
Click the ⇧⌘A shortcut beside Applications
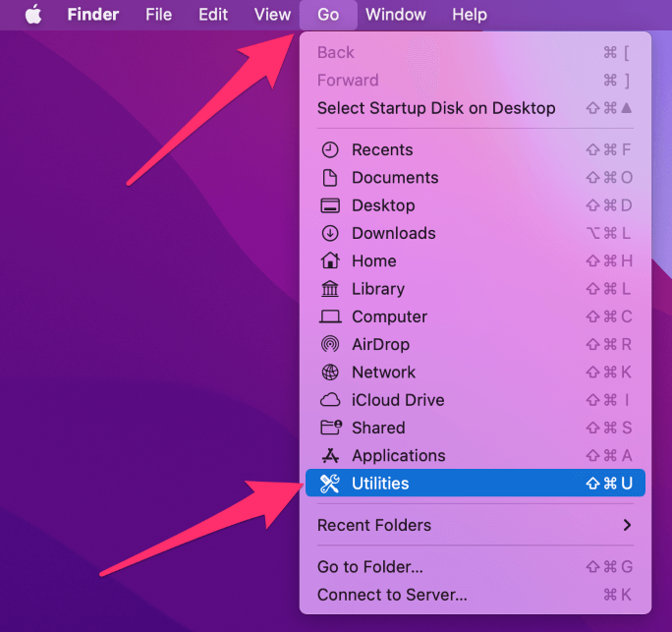click(609, 455)
